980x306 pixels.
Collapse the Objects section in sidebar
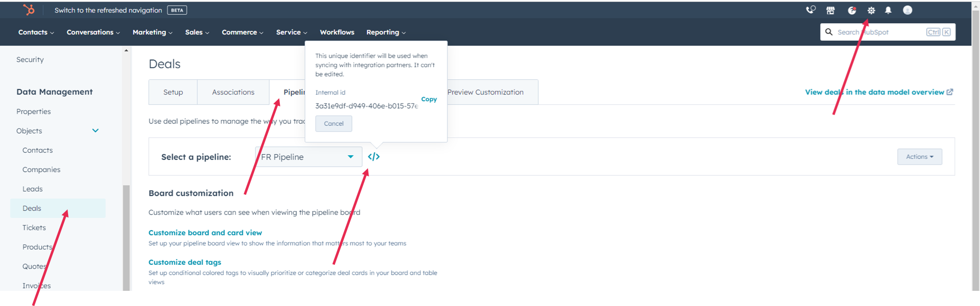point(96,131)
